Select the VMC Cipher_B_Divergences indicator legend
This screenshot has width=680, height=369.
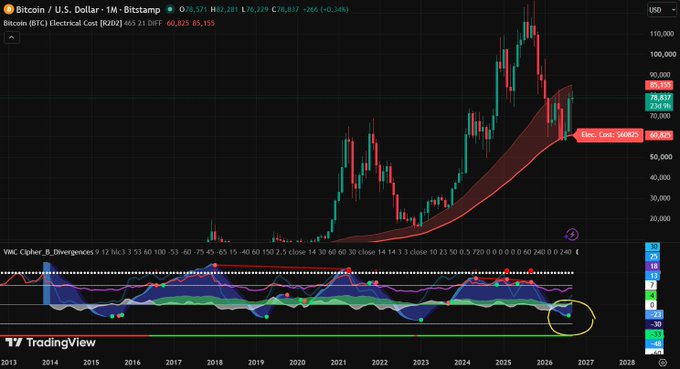coord(49,252)
